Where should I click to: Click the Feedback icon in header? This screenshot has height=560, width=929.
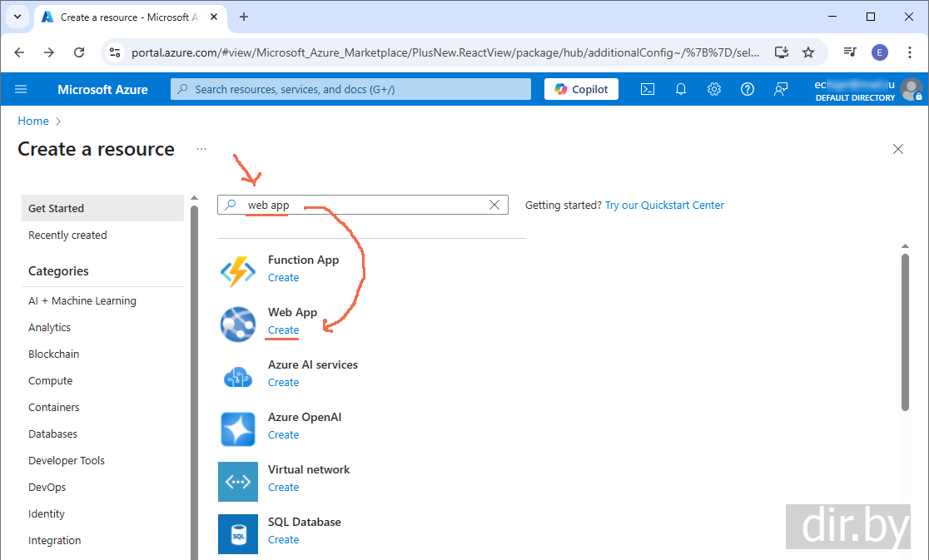(x=781, y=89)
